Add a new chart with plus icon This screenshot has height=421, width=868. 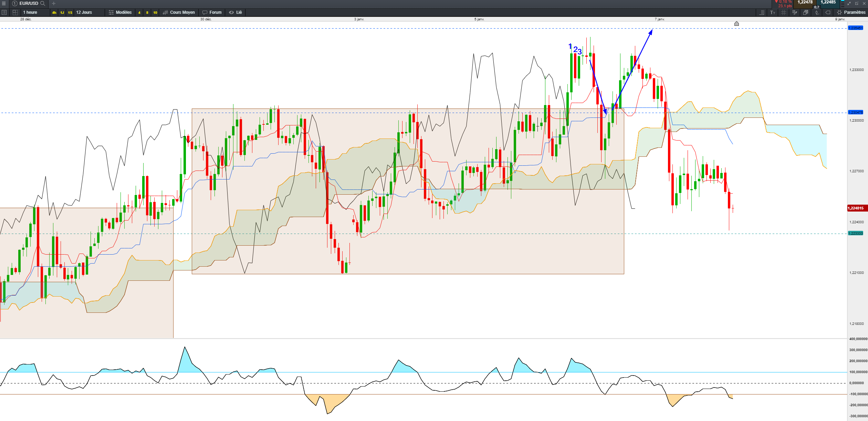tap(54, 3)
